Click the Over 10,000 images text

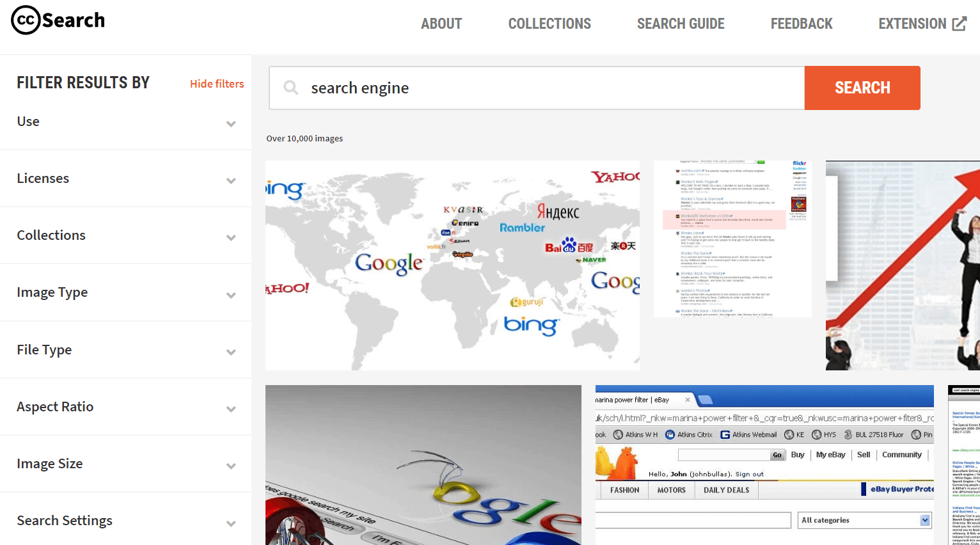click(x=304, y=138)
